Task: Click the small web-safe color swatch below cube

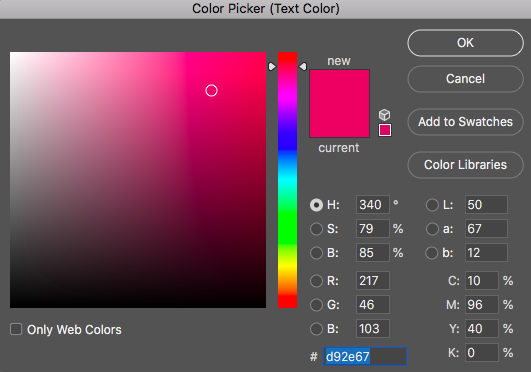Action: click(385, 130)
